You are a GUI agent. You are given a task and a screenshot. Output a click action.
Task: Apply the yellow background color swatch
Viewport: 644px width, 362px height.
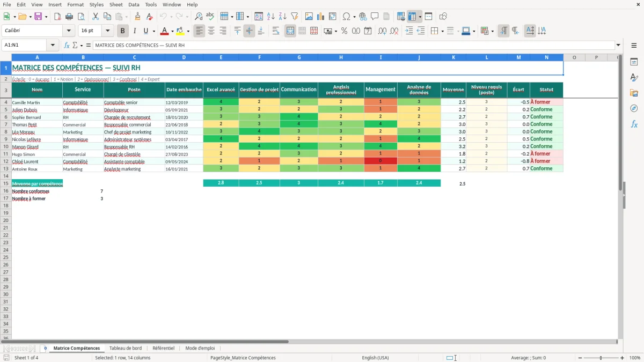pos(180,31)
